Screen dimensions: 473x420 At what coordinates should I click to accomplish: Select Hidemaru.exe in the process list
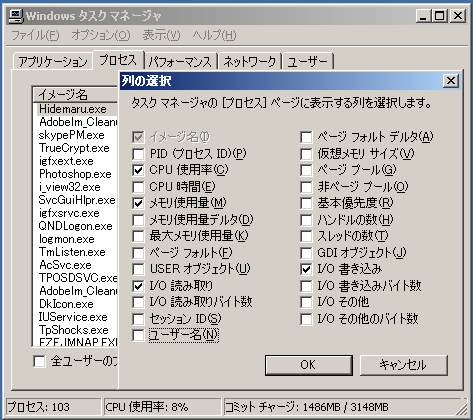click(76, 109)
